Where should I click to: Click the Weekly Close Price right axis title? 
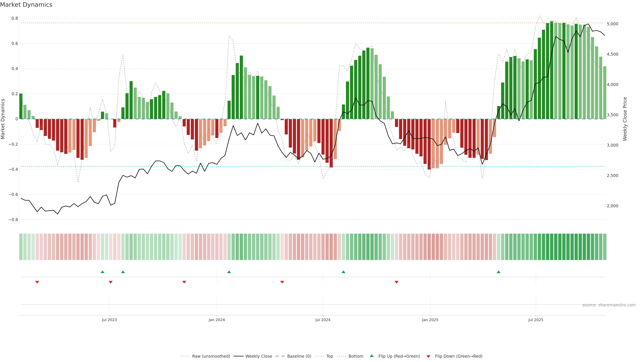pyautogui.click(x=625, y=119)
